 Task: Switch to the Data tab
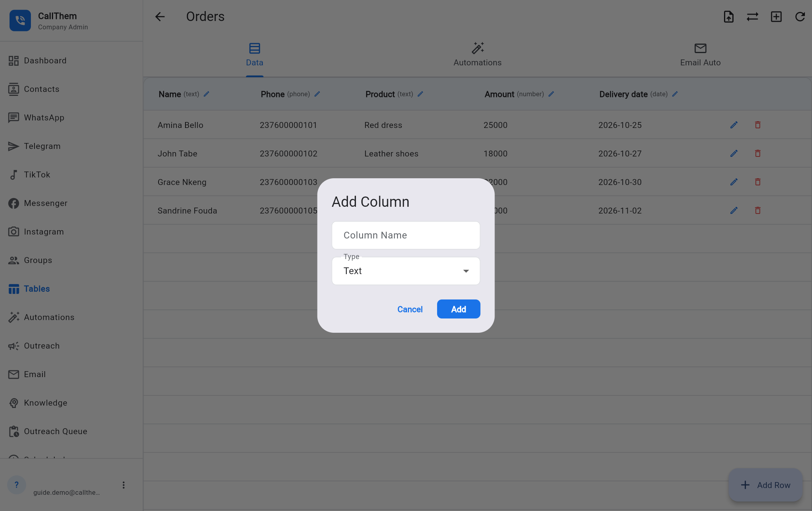pyautogui.click(x=254, y=55)
